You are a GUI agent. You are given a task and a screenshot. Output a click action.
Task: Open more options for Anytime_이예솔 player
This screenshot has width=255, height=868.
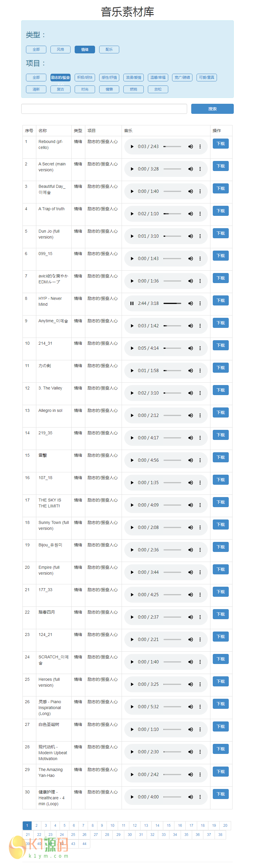pyautogui.click(x=200, y=326)
